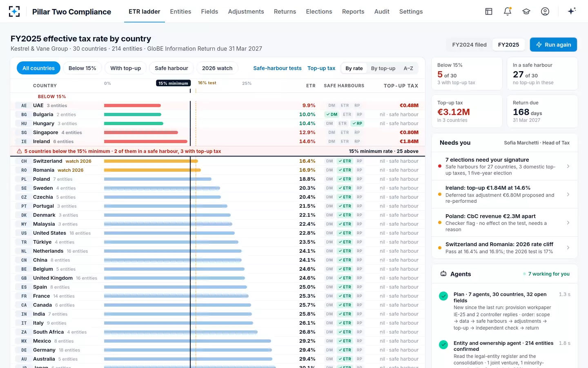This screenshot has width=588, height=368.
Task: Click Hungary's RP safe harbour badge
Action: pos(357,123)
